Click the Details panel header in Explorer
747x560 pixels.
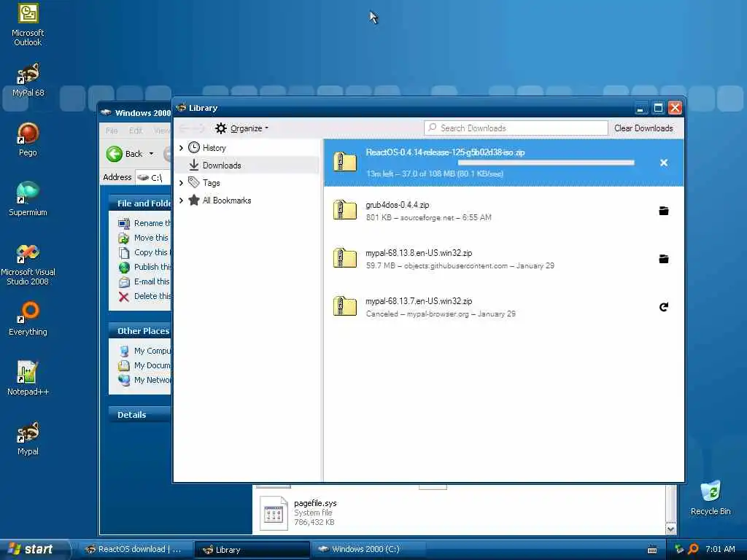tap(139, 415)
